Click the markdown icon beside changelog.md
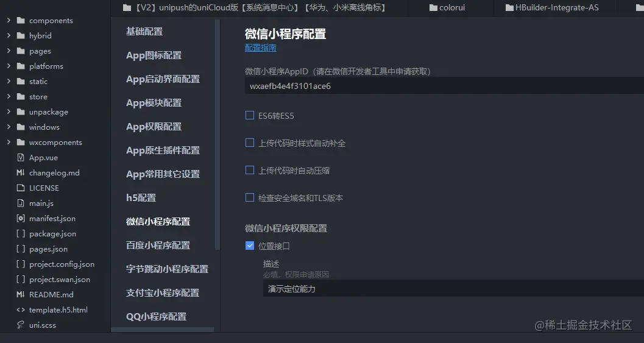Screen dimensions: 644x343 tap(21, 172)
